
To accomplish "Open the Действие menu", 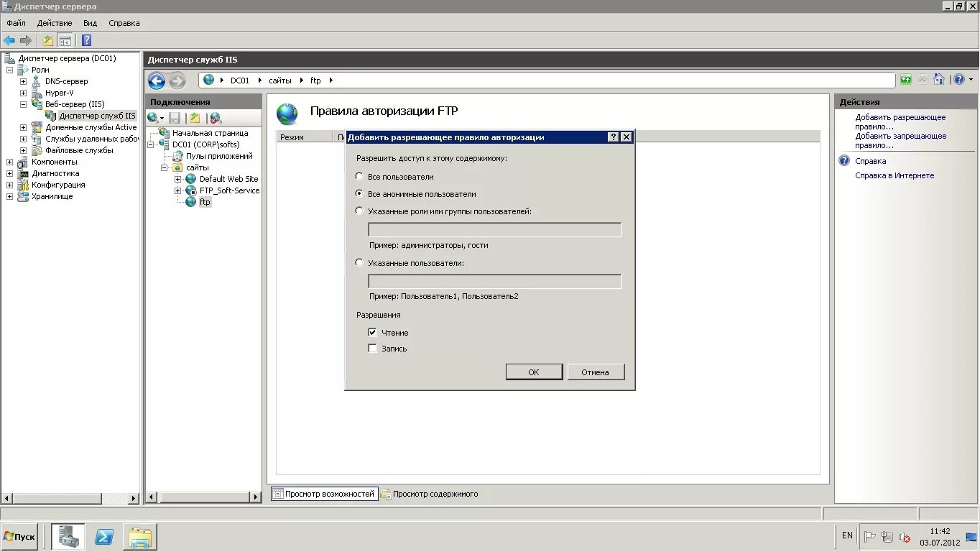I will (x=55, y=23).
